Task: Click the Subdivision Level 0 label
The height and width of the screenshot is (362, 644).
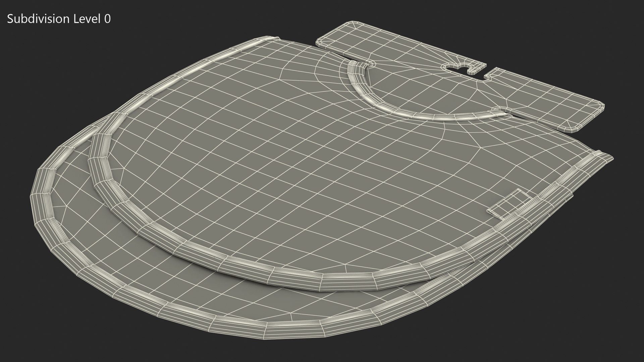Action: coord(59,19)
